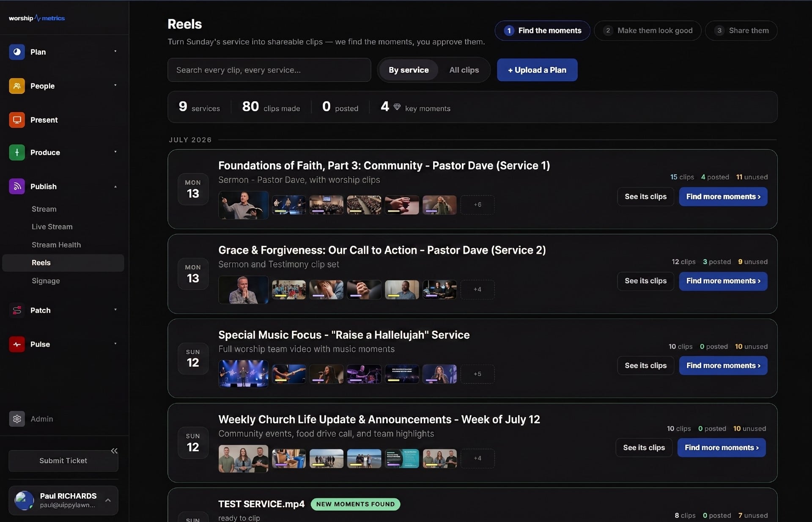The width and height of the screenshot is (812, 522).
Task: Select step 3 Share them
Action: [741, 30]
